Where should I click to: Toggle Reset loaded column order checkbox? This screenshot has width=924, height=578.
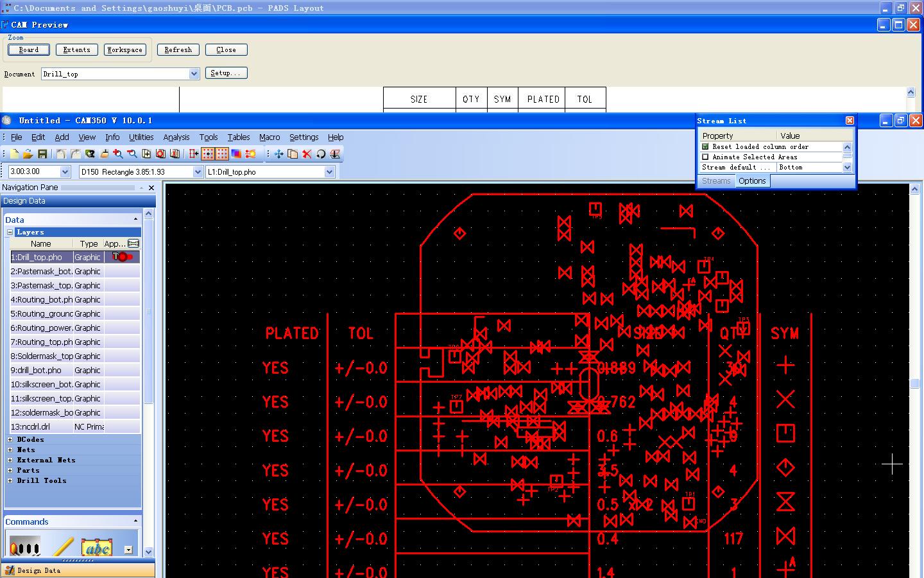pyautogui.click(x=706, y=146)
